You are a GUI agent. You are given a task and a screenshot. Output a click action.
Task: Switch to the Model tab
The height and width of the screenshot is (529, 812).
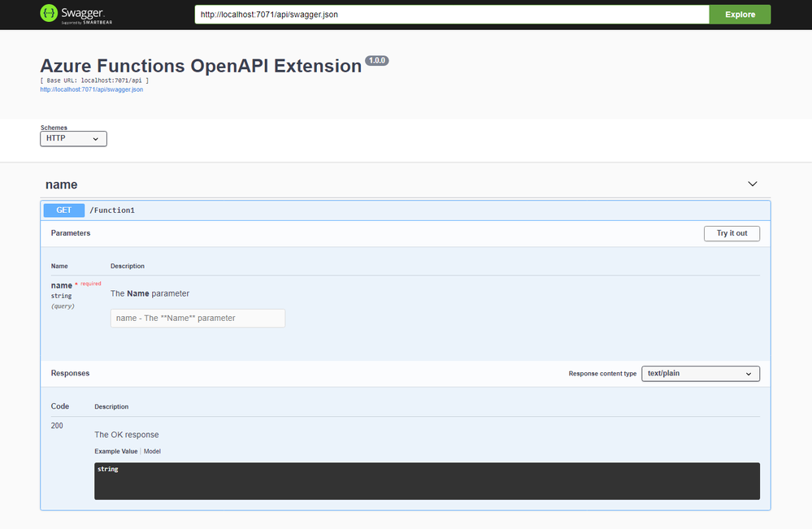tap(152, 451)
